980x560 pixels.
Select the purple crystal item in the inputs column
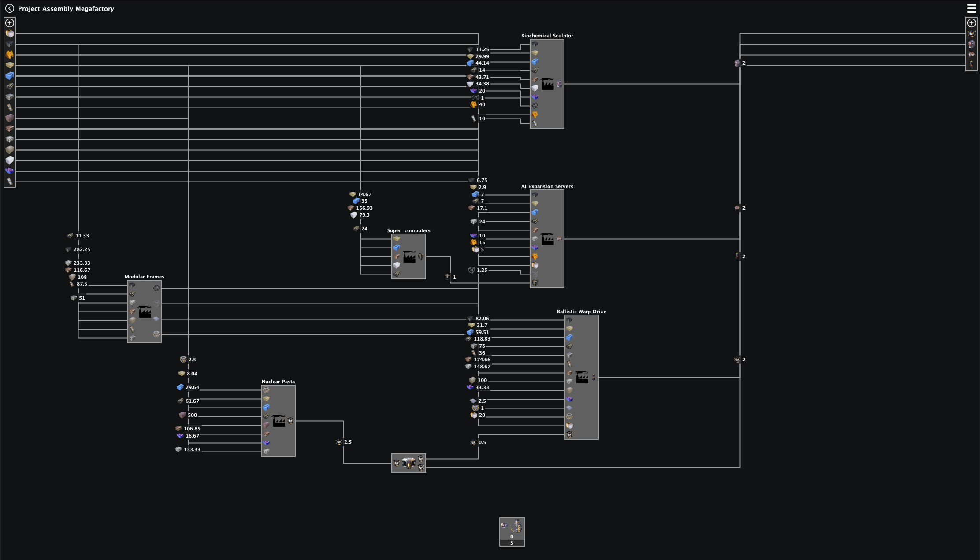click(x=10, y=171)
